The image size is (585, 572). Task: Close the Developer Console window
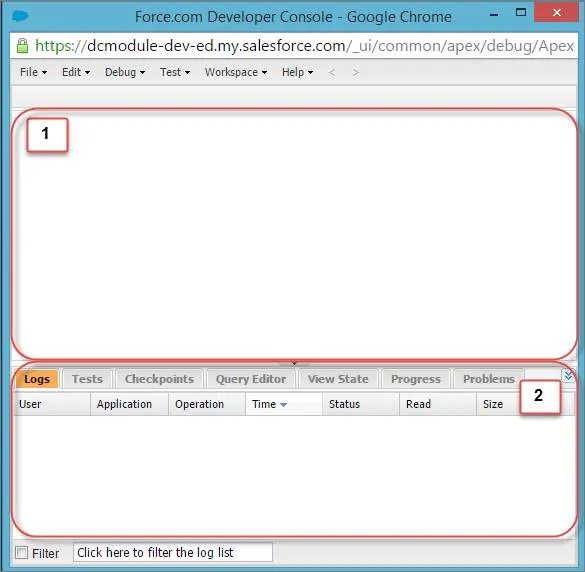tap(557, 13)
